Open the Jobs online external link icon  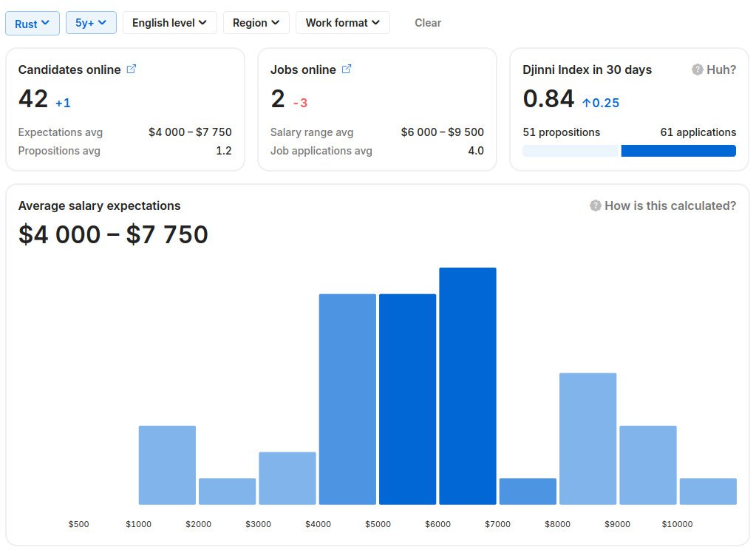(347, 69)
